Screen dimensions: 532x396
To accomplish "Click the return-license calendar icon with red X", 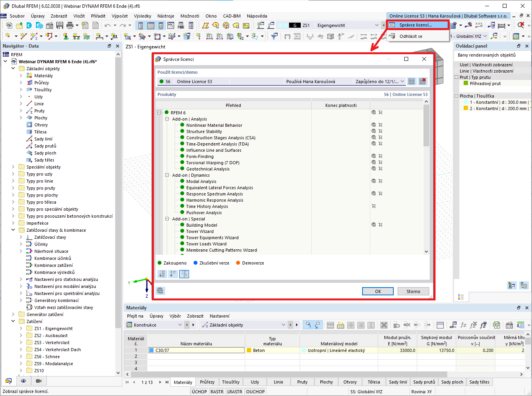I will [x=423, y=82].
